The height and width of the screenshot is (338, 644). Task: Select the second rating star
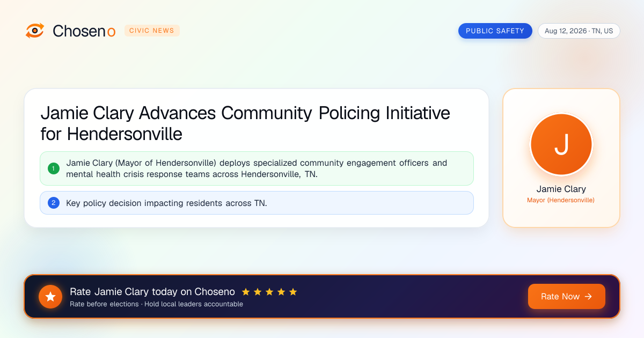point(258,292)
